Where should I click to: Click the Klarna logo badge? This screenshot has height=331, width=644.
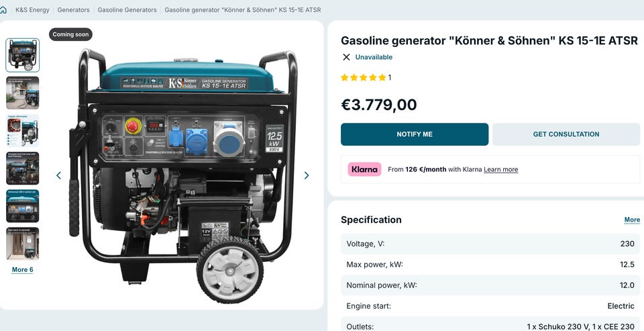[x=365, y=169]
